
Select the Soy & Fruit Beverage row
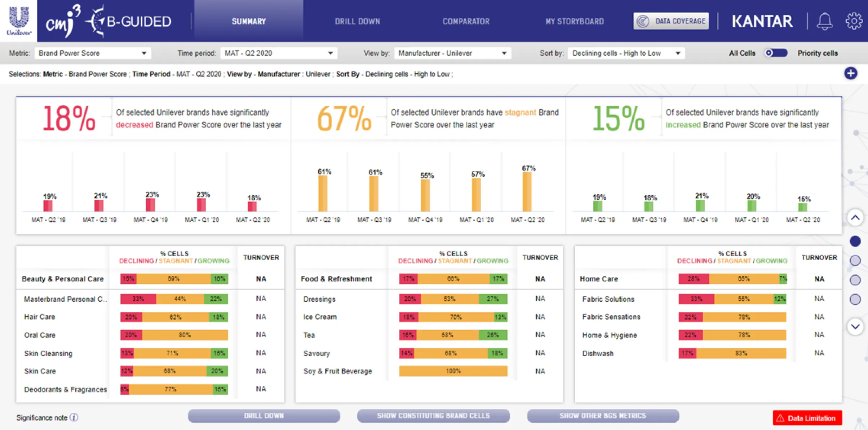pos(429,371)
